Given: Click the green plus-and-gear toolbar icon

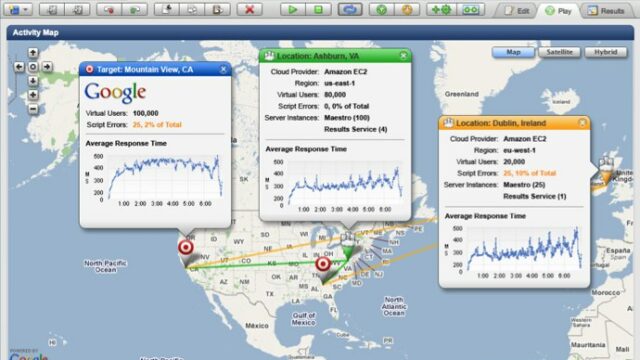Looking at the screenshot, I should (x=441, y=9).
